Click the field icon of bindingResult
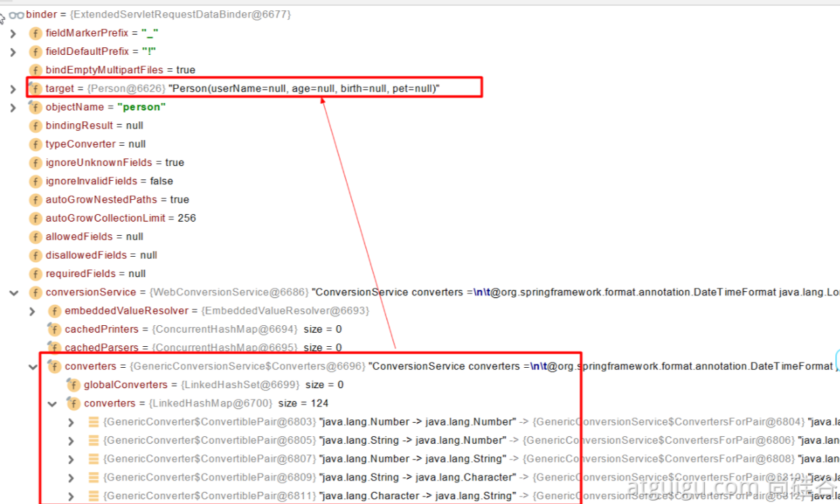The height and width of the screenshot is (504, 840). click(x=35, y=125)
